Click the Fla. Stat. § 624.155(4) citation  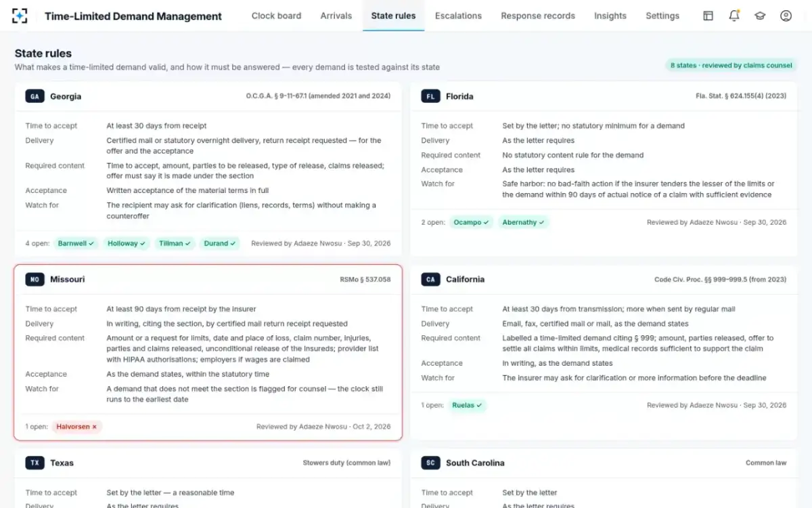741,96
